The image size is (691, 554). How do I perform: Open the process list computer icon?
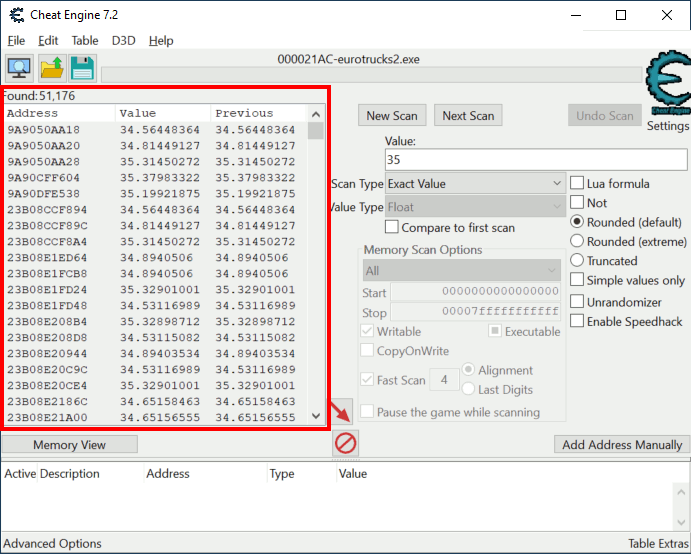click(x=19, y=69)
